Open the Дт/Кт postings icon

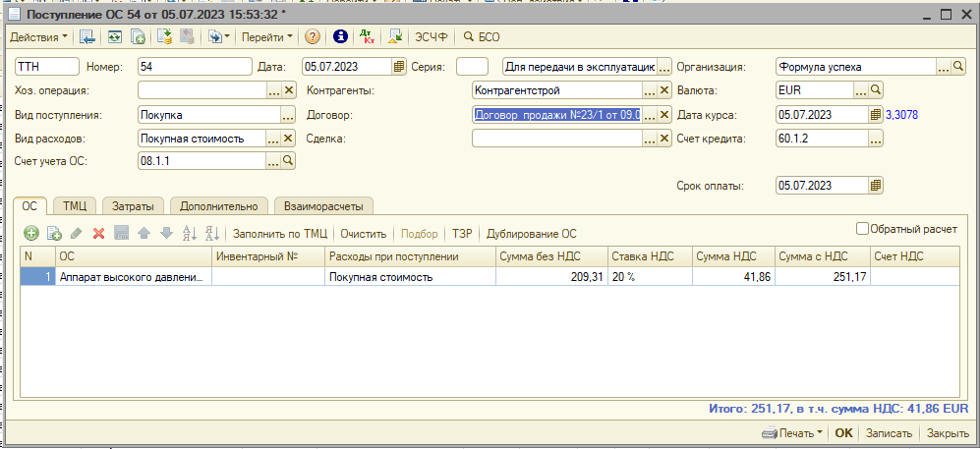coord(367,37)
